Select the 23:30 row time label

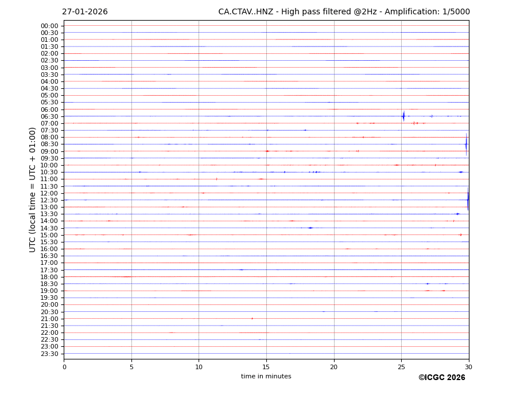click(x=49, y=354)
